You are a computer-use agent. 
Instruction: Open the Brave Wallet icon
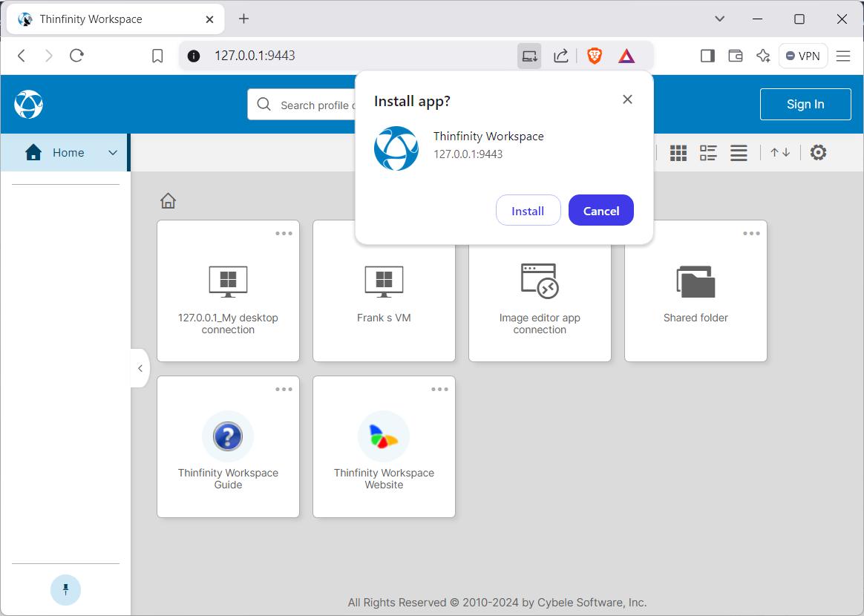tap(736, 56)
